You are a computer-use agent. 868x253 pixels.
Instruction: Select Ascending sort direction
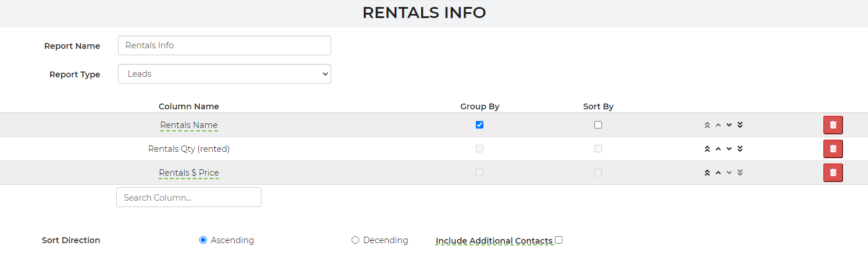coord(203,240)
